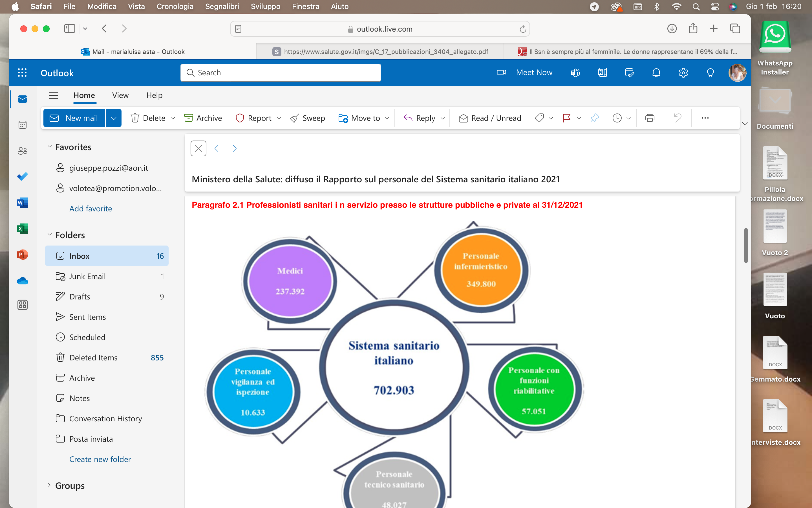
Task: Toggle Read / Unread status
Action: 490,118
